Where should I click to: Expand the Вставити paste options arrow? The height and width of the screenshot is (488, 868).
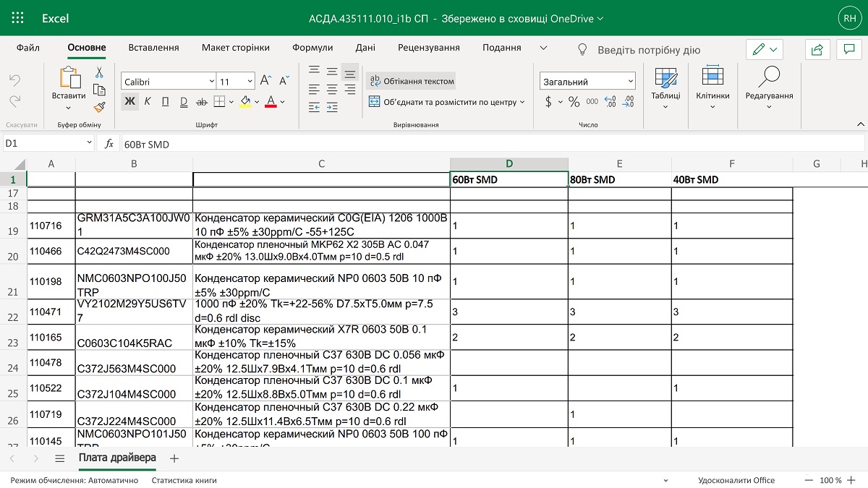pos(69,108)
